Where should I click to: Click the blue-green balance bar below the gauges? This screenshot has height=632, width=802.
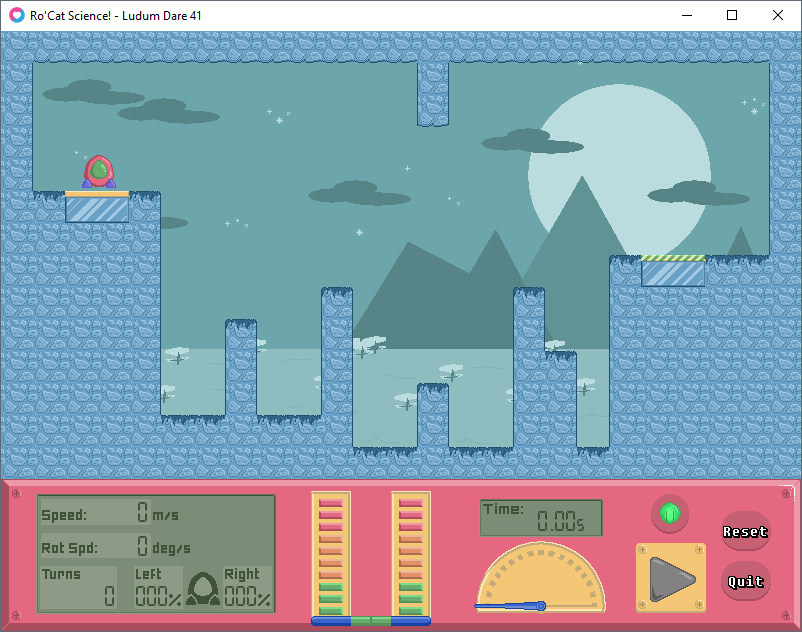[x=371, y=621]
